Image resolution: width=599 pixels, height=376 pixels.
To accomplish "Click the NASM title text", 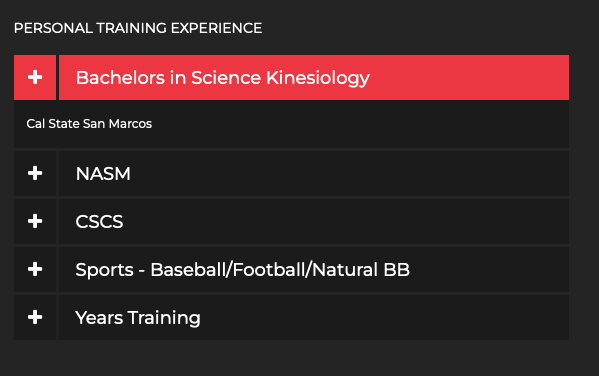I will click(x=103, y=174).
